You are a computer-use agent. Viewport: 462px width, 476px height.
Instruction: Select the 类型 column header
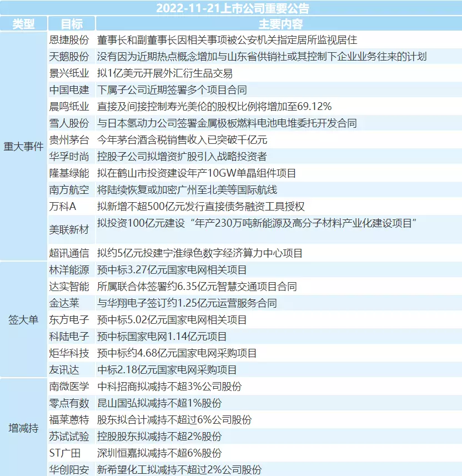tap(23, 24)
